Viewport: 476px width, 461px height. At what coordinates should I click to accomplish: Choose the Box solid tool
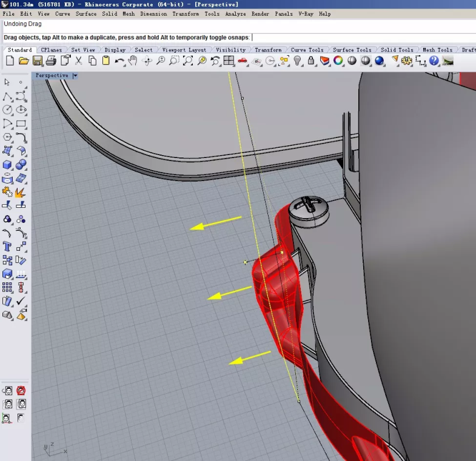tap(7, 165)
